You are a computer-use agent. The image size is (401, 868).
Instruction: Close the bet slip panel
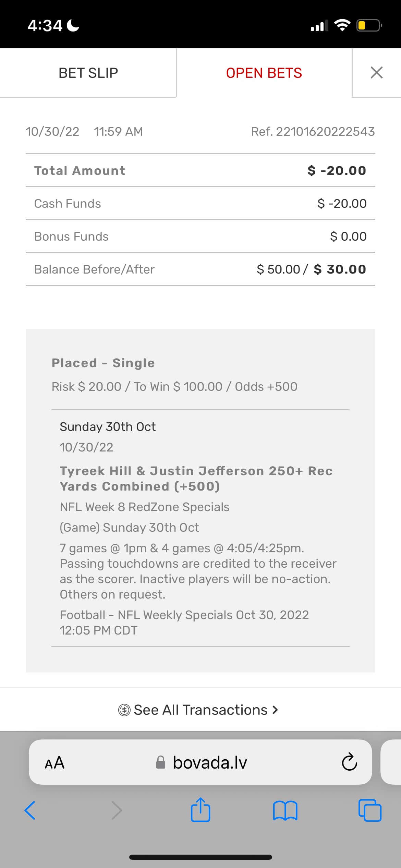pos(376,73)
